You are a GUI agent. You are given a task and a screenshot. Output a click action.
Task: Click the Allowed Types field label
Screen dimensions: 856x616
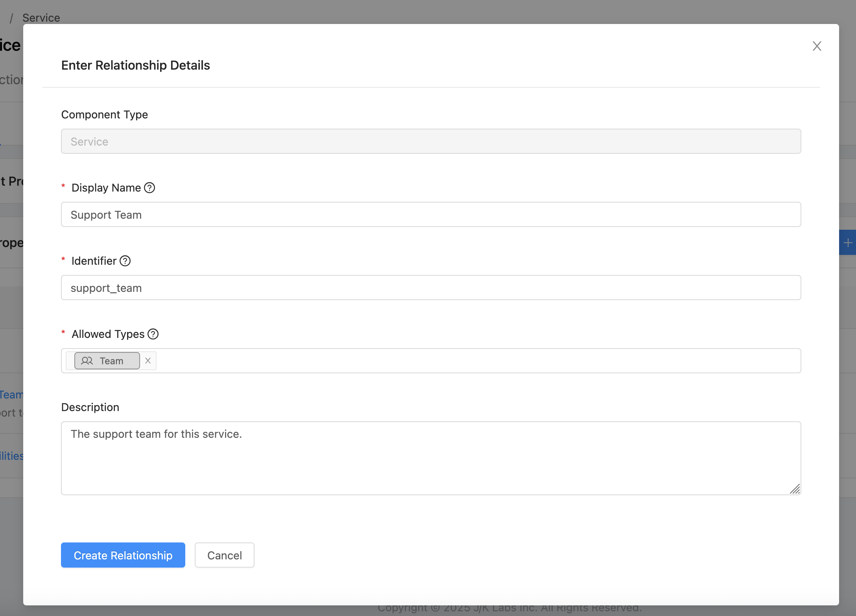coord(108,334)
